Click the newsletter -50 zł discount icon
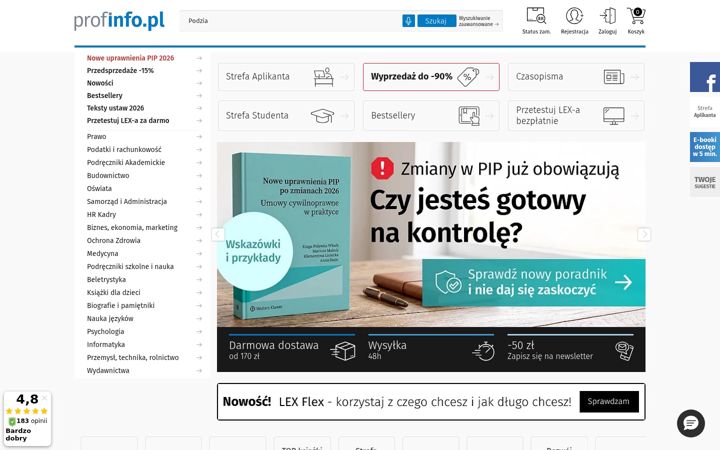The width and height of the screenshot is (720, 450). tap(624, 351)
